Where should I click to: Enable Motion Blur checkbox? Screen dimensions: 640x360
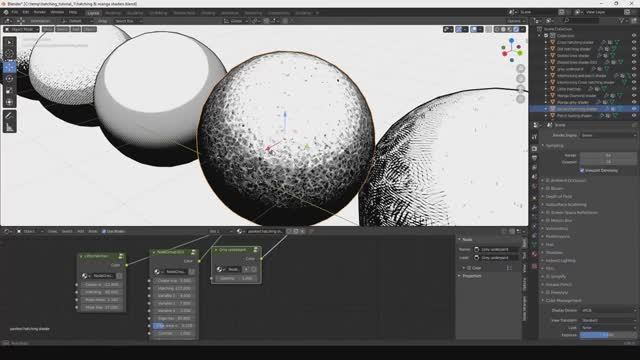(x=548, y=220)
